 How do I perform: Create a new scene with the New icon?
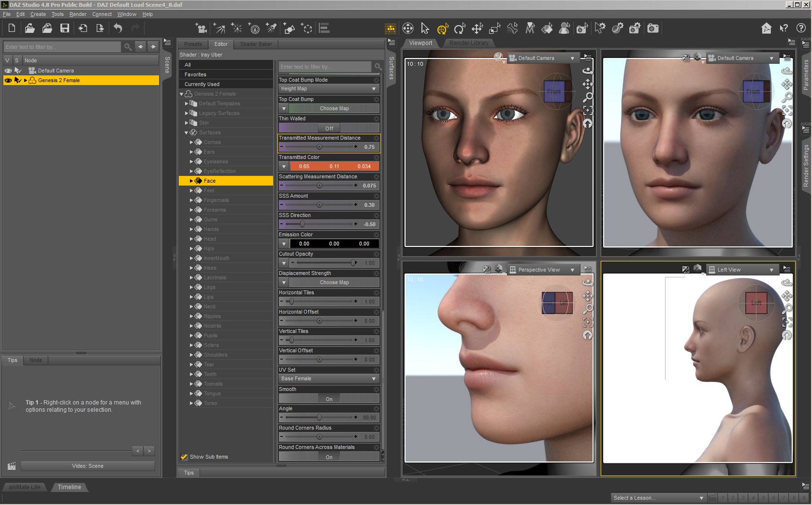coord(12,29)
